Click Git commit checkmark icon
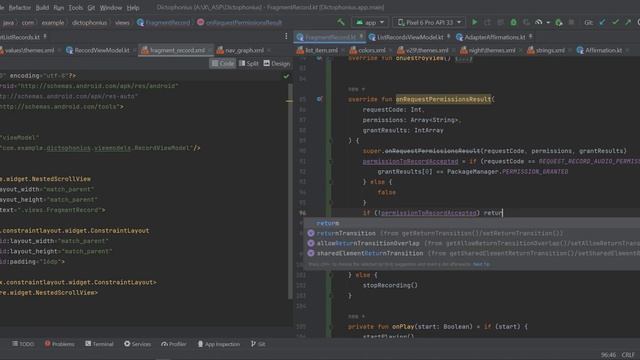The width and height of the screenshot is (640, 360). click(x=616, y=22)
